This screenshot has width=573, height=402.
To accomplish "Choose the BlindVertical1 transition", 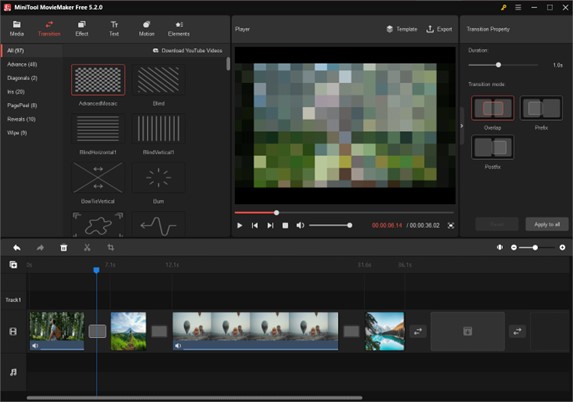I will click(158, 129).
